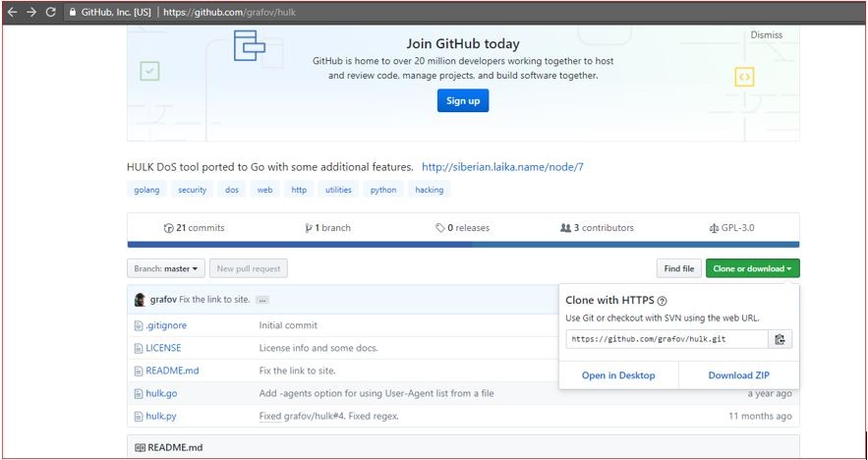Select the dos topic tag
Screen dimensions: 868x460
(x=232, y=190)
